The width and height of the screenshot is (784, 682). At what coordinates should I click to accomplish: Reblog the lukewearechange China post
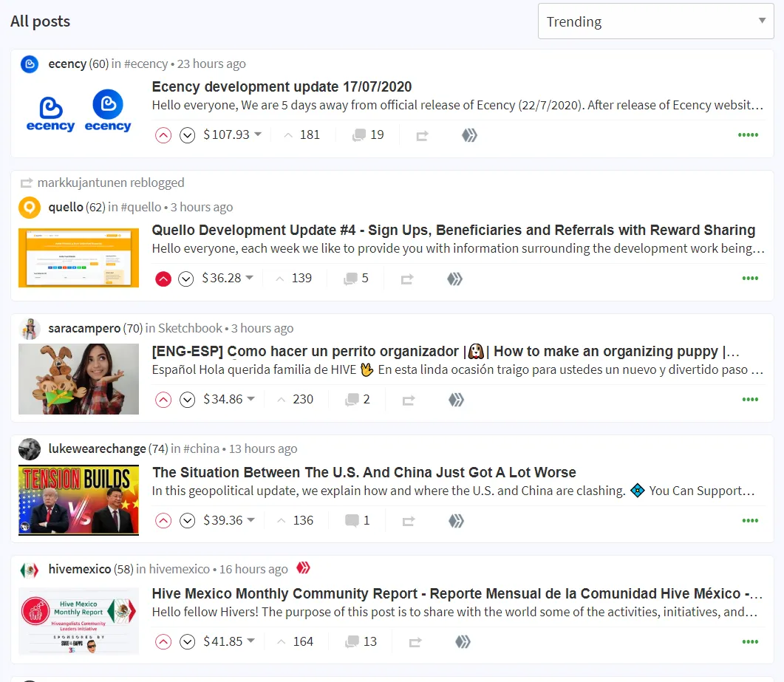(x=409, y=521)
